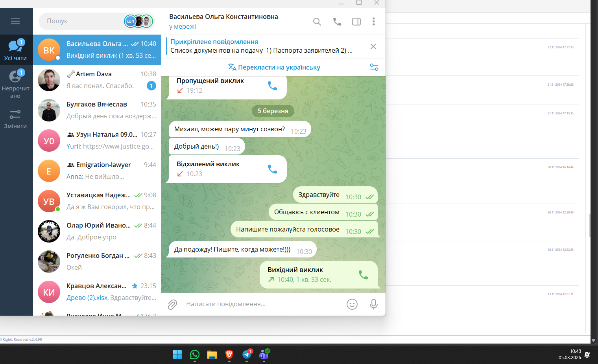Switch to the Непрочитано folder
The height and width of the screenshot is (364, 598).
[16, 84]
